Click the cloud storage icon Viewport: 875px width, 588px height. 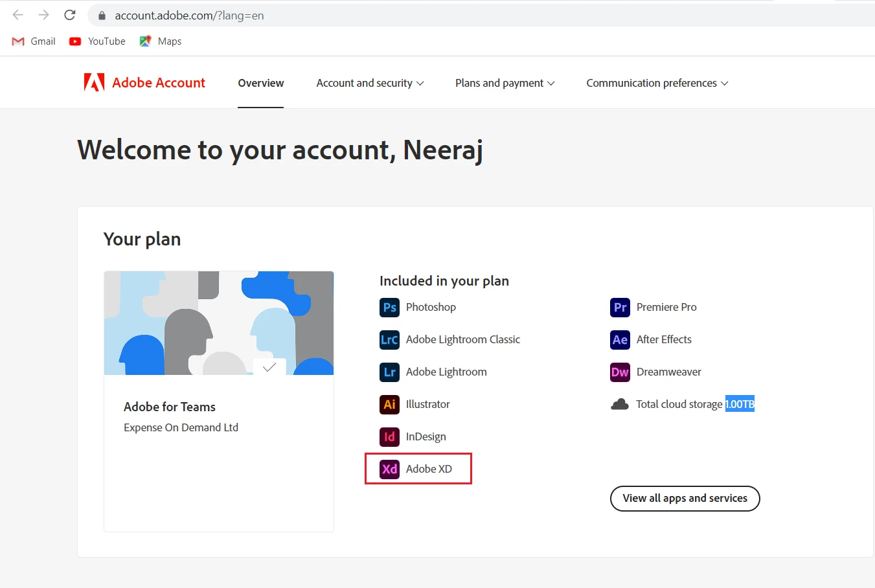[x=620, y=404]
